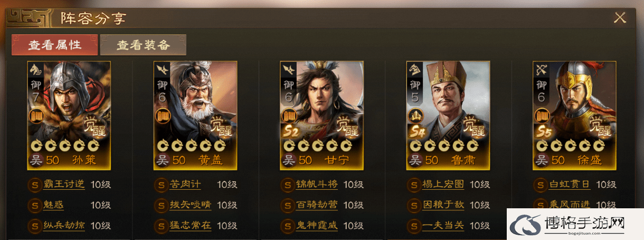Click the S rank icon beside 苦肉计
This screenshot has height=240, width=644.
[161, 185]
